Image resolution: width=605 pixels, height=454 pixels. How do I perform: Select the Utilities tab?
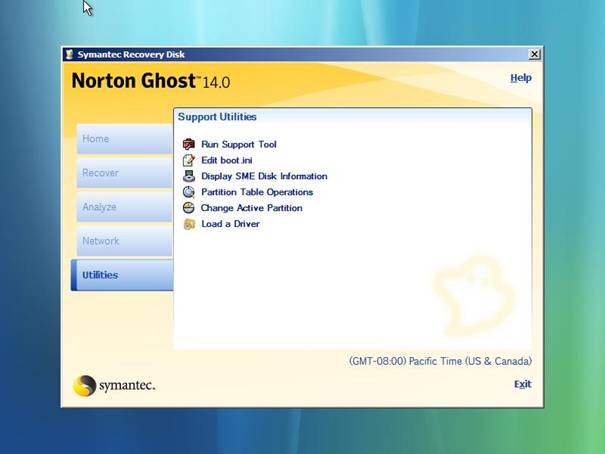(x=122, y=275)
